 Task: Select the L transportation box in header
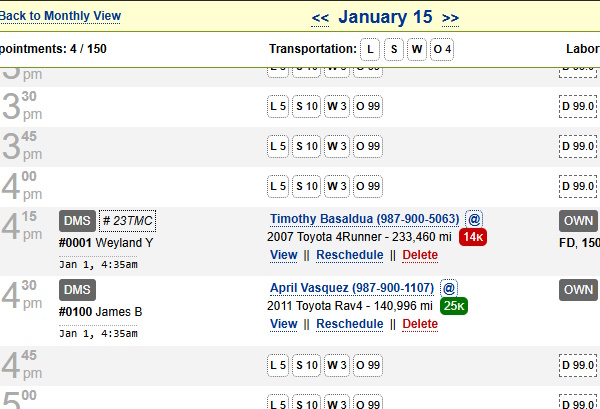[370, 49]
